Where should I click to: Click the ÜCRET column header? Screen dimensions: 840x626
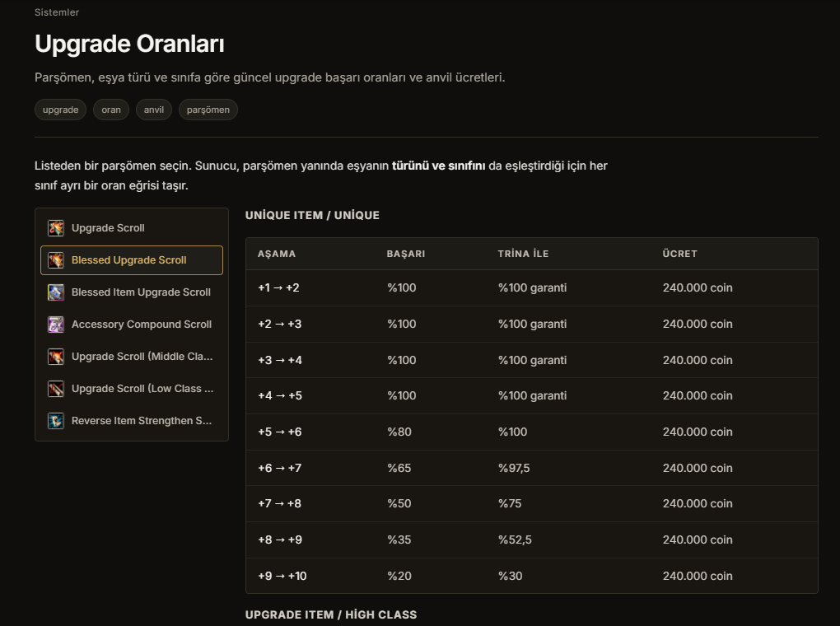pos(679,254)
